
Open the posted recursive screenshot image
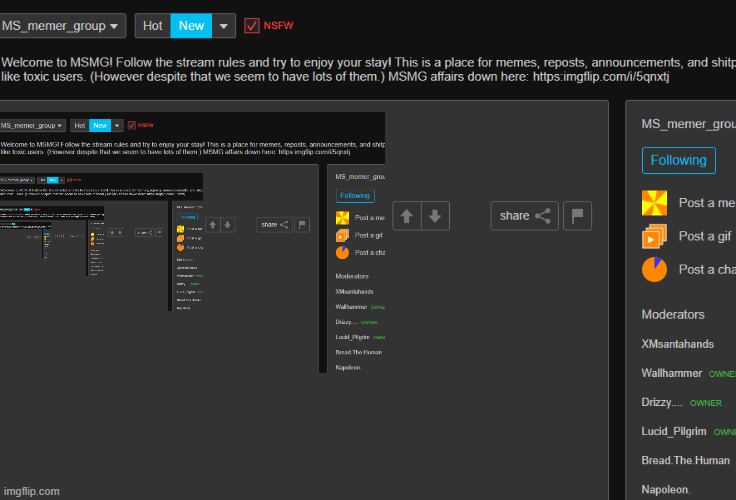[192, 240]
